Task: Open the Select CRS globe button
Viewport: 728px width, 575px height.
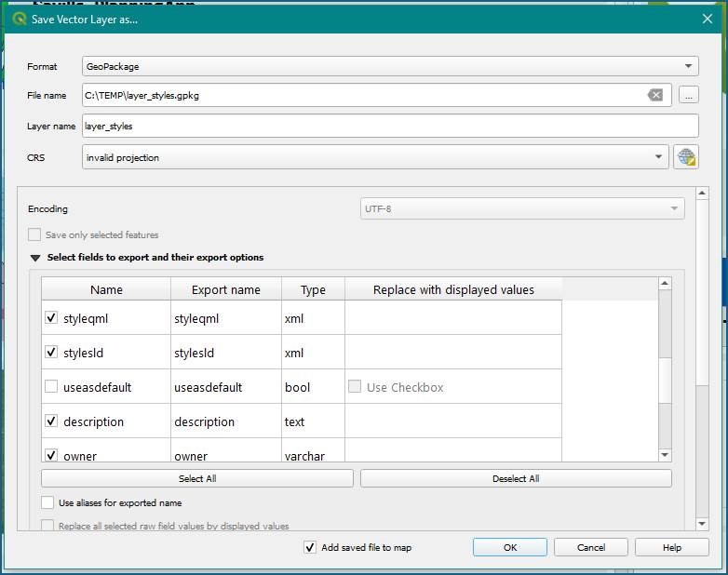Action: [686, 157]
